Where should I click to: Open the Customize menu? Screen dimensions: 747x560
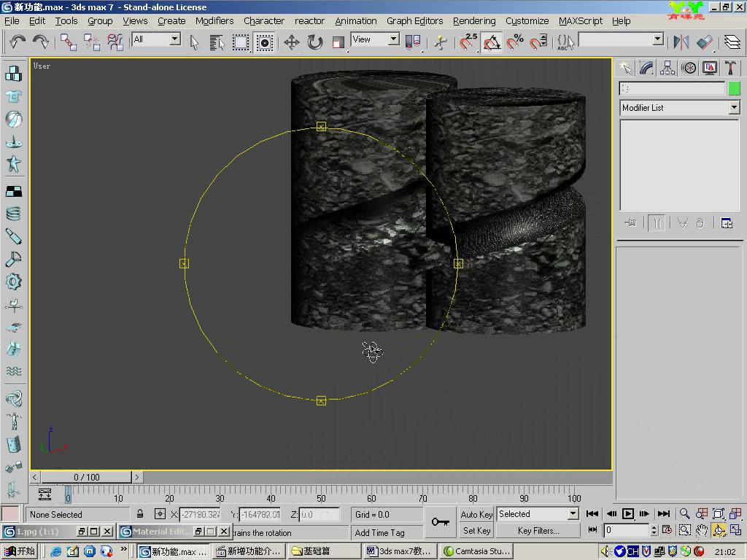click(x=527, y=21)
